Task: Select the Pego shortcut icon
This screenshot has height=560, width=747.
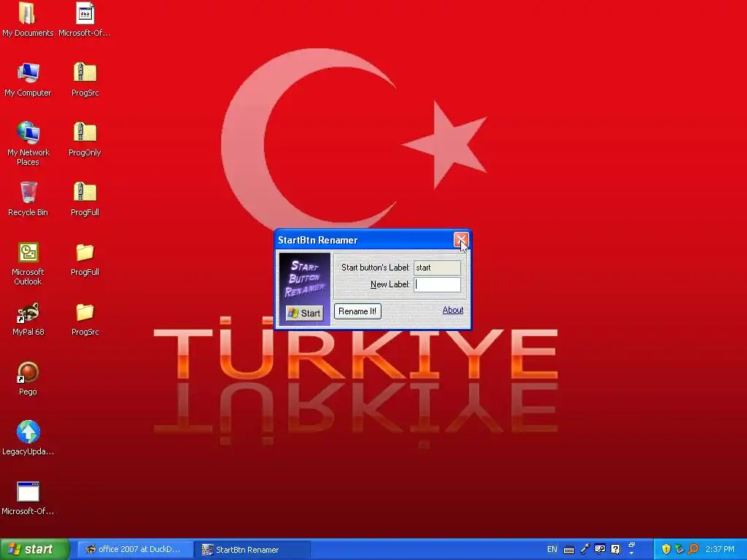Action: [x=28, y=378]
